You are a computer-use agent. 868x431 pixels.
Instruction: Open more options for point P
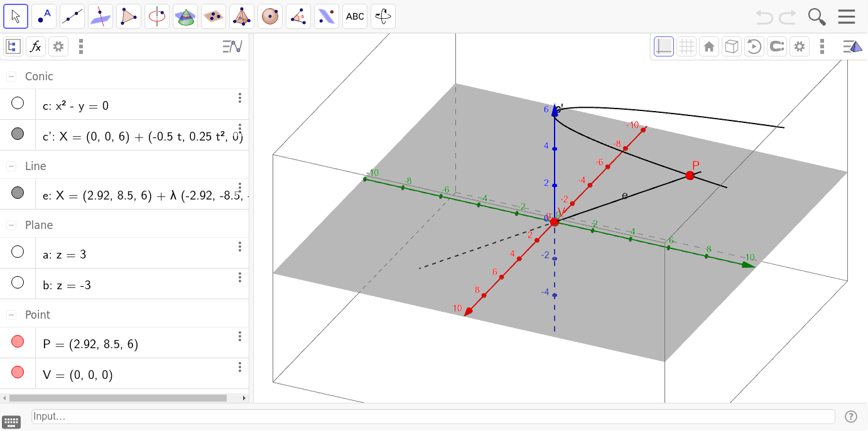click(239, 336)
